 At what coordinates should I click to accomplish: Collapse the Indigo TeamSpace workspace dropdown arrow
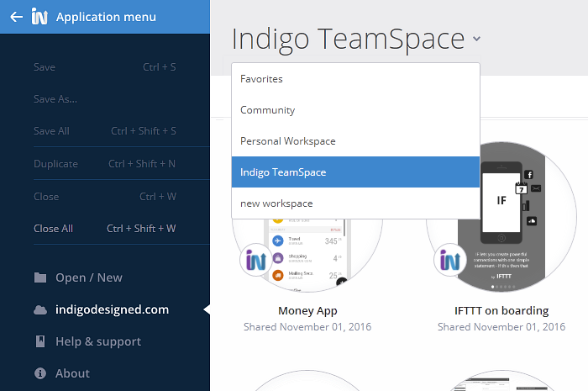click(x=476, y=39)
